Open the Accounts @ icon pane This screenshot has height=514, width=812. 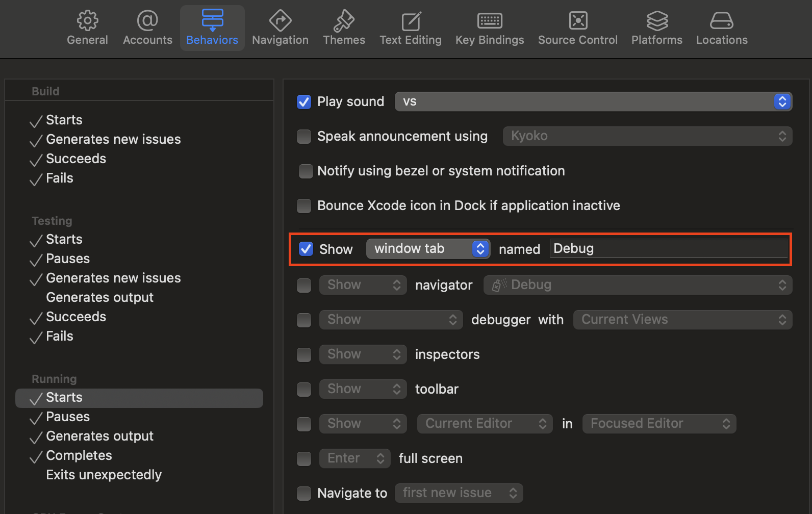click(147, 21)
